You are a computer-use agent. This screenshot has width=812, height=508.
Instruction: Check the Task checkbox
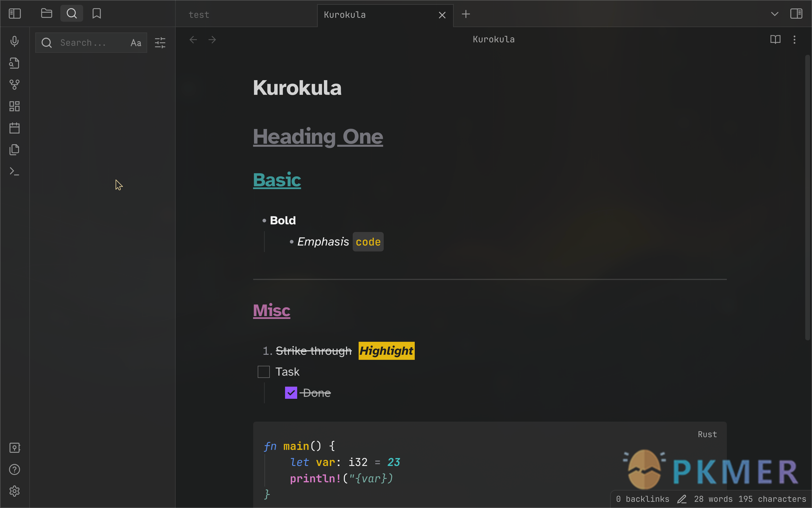(264, 372)
